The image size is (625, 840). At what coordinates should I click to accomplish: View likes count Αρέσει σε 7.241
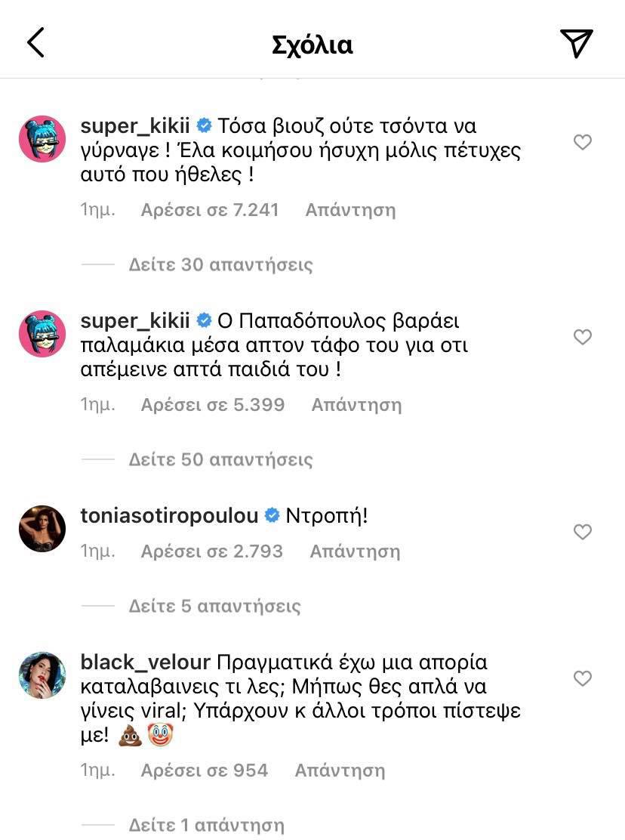[210, 209]
